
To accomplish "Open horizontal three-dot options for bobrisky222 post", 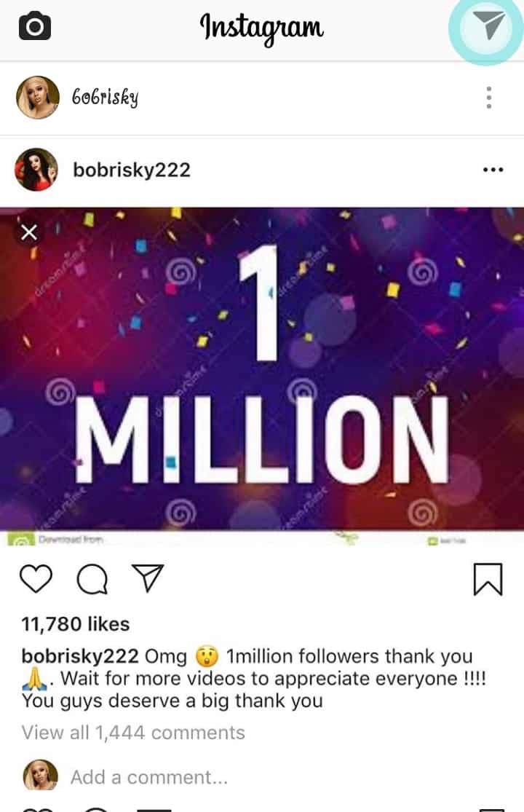I will 493,170.
